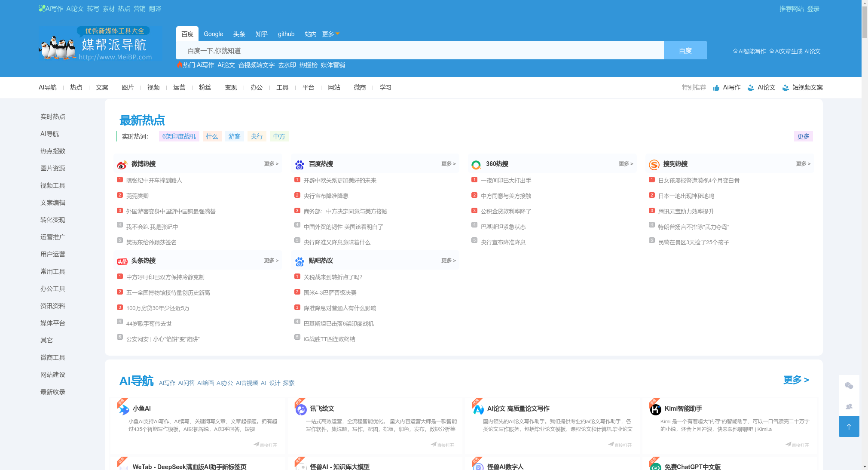Click the Kimi assistant logo icon
This screenshot has width=868, height=470.
[656, 409]
